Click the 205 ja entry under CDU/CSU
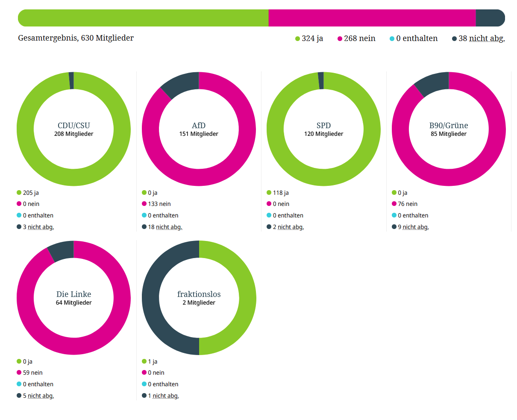 click(31, 193)
